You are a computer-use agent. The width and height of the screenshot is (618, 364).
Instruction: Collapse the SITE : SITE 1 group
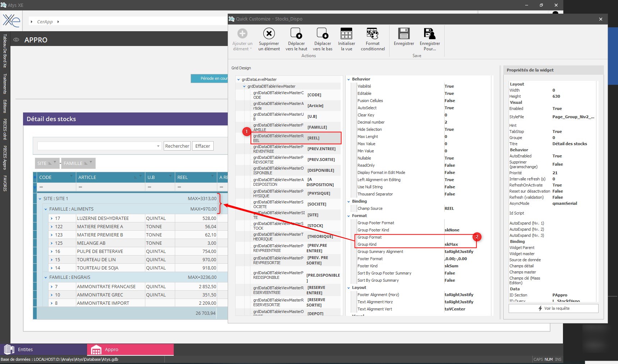pyautogui.click(x=40, y=199)
